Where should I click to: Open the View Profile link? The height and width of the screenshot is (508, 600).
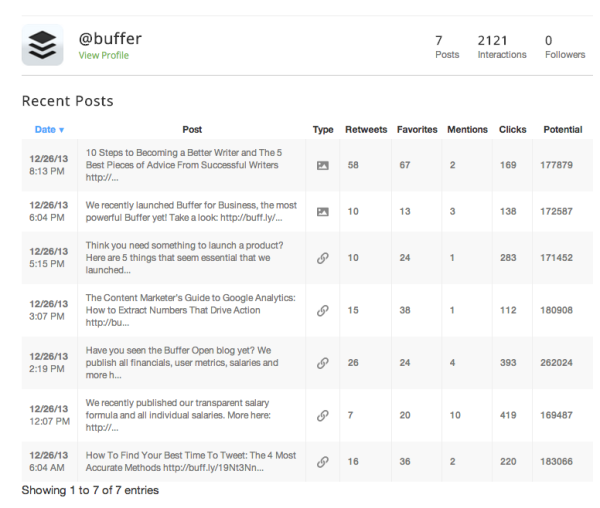click(104, 55)
